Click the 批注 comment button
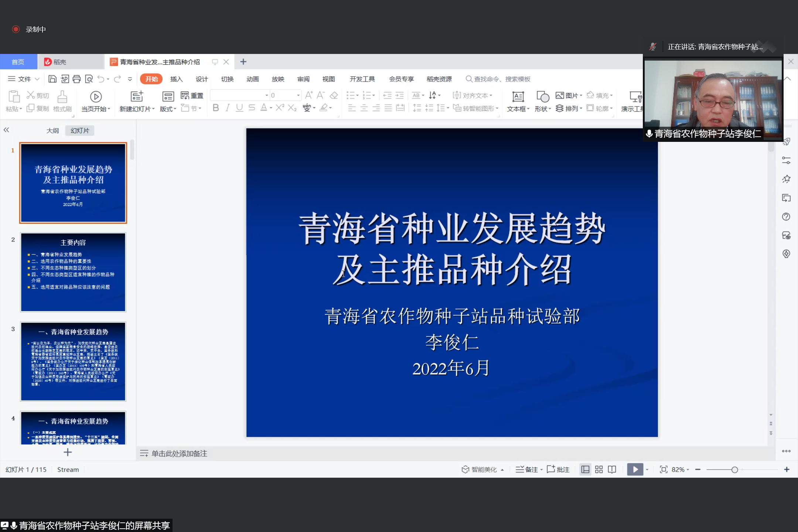This screenshot has width=798, height=532. point(558,469)
